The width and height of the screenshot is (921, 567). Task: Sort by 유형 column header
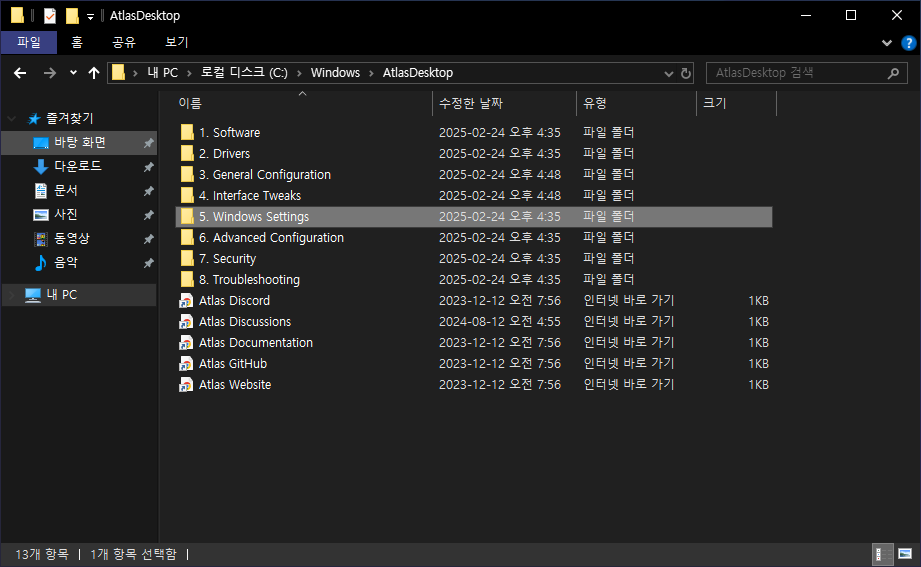pyautogui.click(x=637, y=103)
